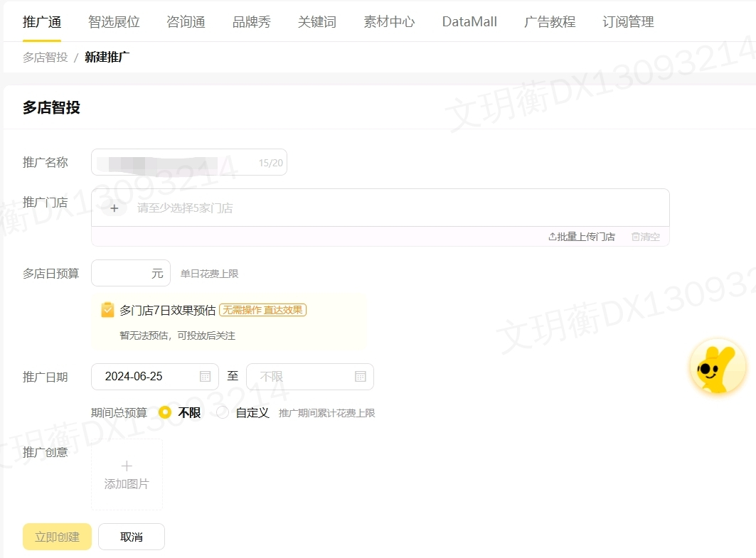Select the 不限 total budget radio

point(166,412)
